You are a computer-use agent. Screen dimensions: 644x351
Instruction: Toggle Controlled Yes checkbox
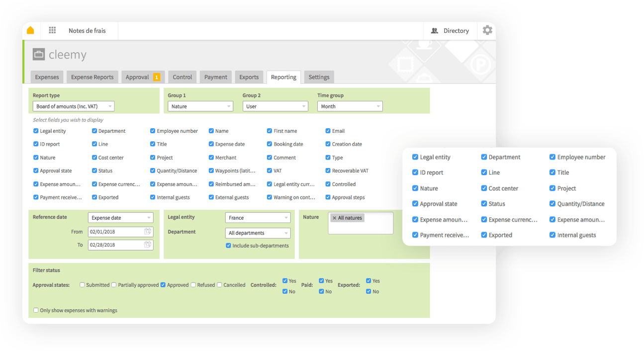point(285,281)
